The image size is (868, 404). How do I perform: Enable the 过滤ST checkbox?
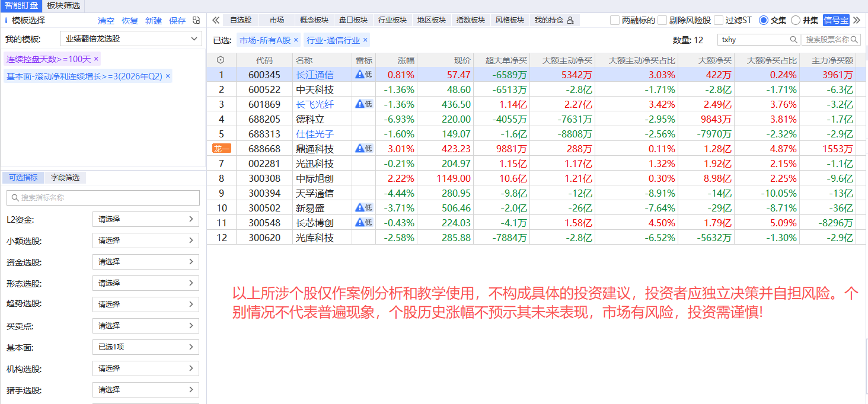click(x=719, y=20)
